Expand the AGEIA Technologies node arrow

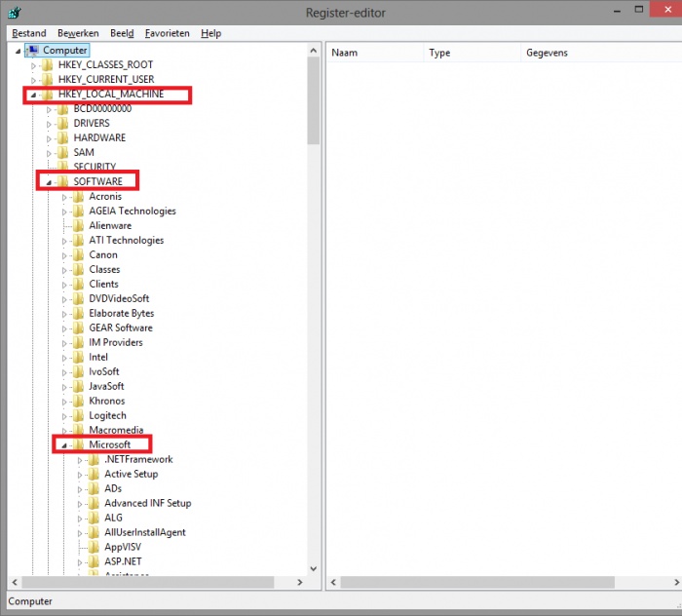[64, 212]
